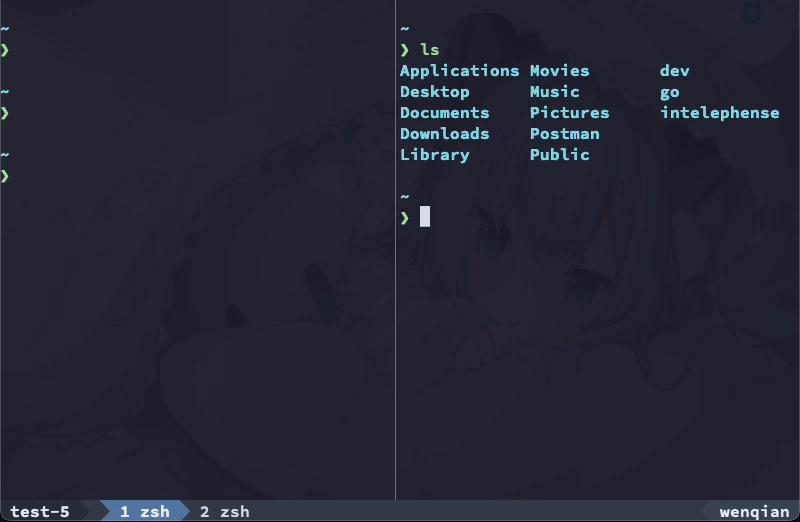Click the ls command text

[430, 50]
